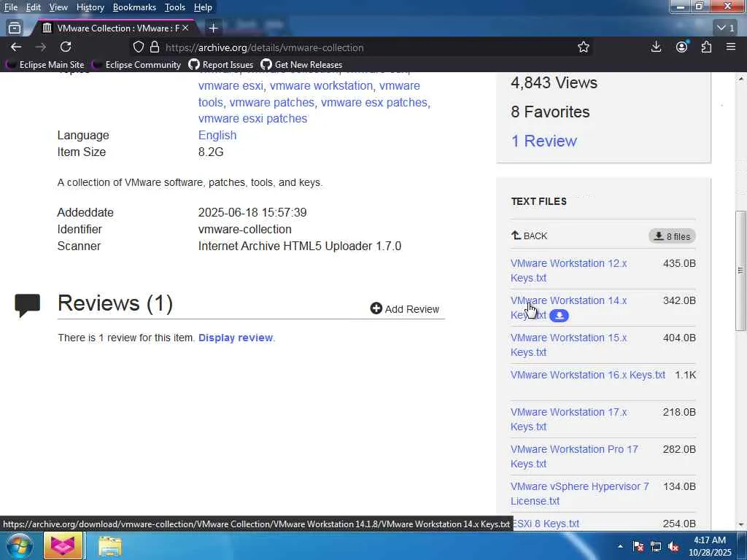Viewport: 747px width, 560px height.
Task: Open Get New Releases bookmark
Action: 301,65
